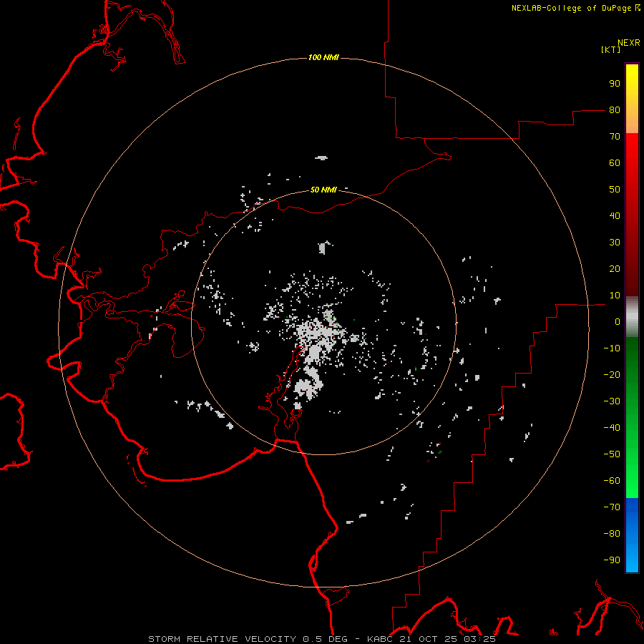Select the -20 knot scale label
Viewport: 644px width, 644px height.
click(612, 375)
